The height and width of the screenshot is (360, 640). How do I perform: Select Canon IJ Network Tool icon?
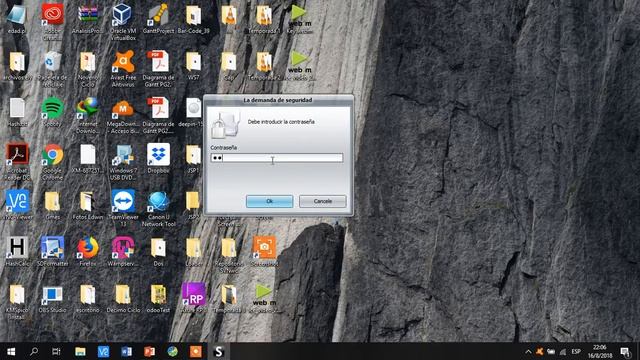point(158,208)
